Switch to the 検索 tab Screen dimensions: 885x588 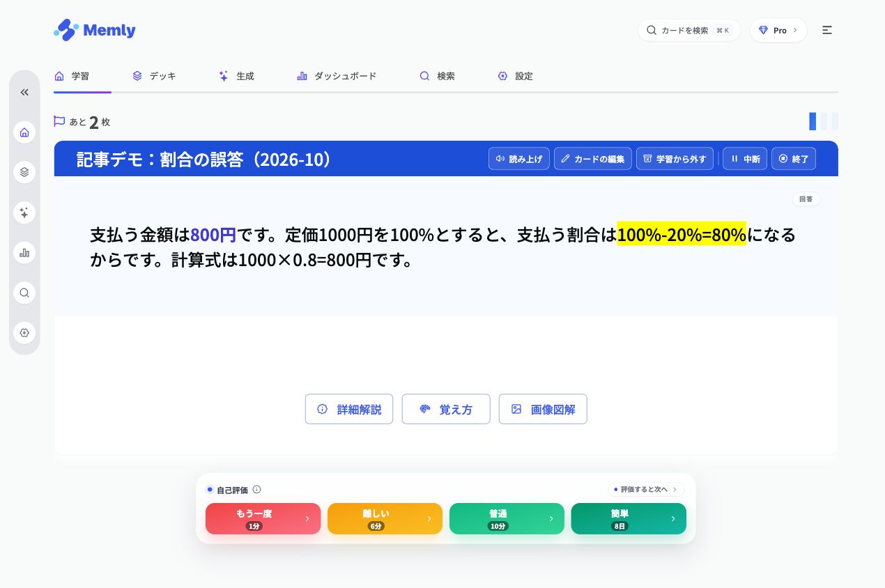437,76
